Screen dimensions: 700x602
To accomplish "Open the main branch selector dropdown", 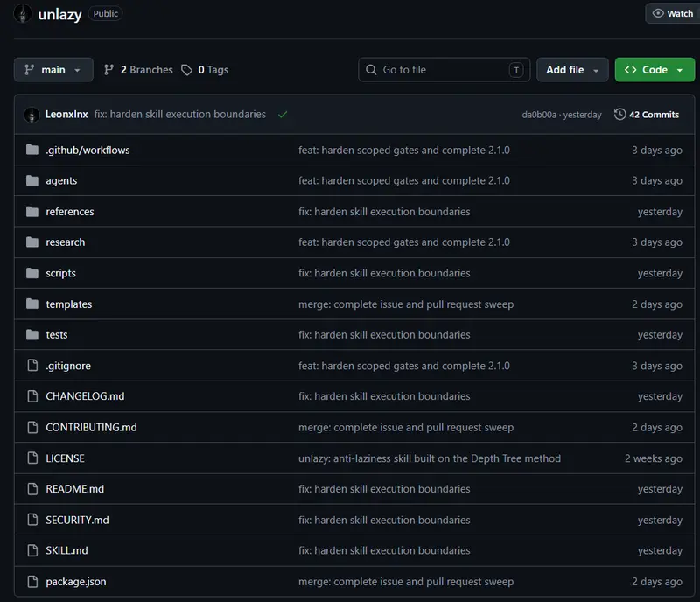I will [53, 70].
